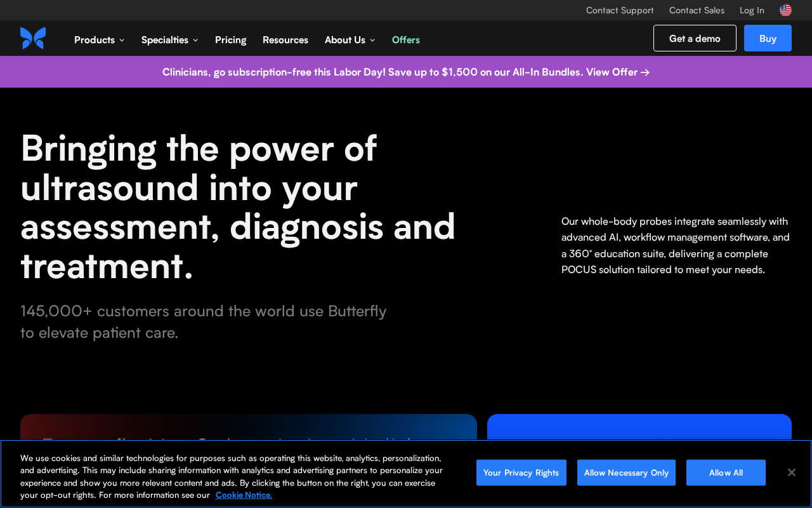Screen dimensions: 812x508
Task: Expand the Products dropdown menu
Action: pos(99,40)
